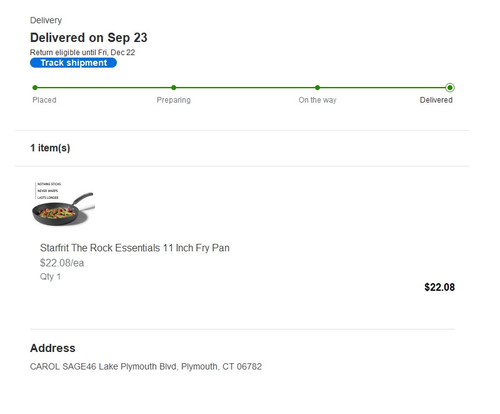The image size is (500, 414).
Task: Select the Placed progress dot
Action: [35, 88]
